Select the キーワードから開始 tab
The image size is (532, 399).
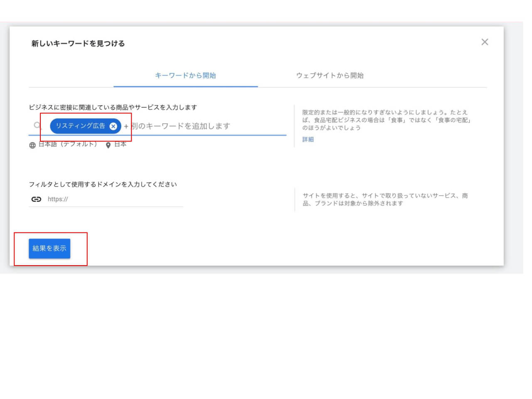pos(185,76)
